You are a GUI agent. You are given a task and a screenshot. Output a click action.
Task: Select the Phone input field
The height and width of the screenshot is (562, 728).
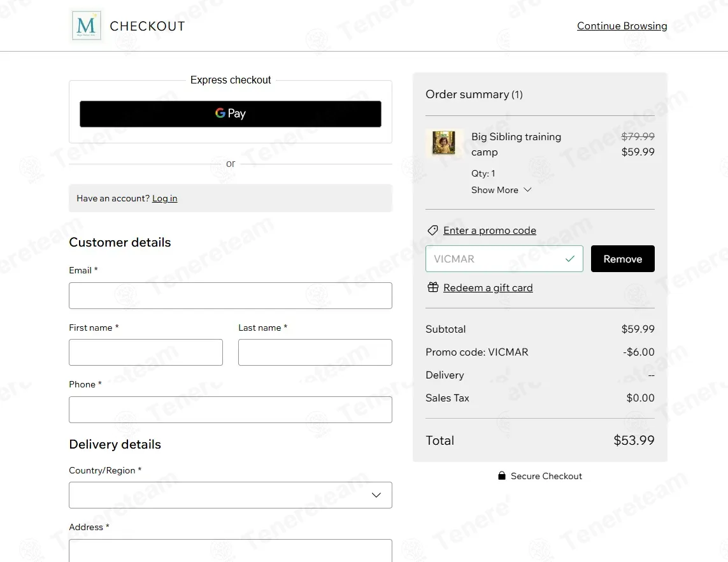point(230,410)
